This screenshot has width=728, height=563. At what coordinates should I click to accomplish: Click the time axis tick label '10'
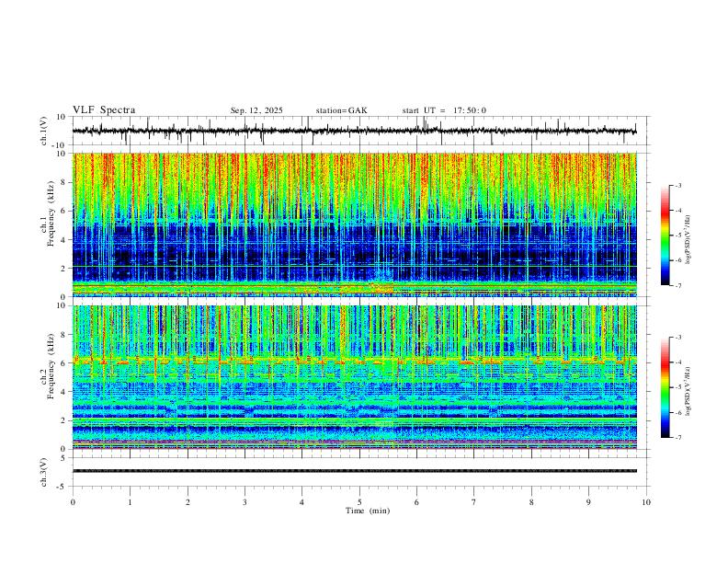(x=646, y=502)
